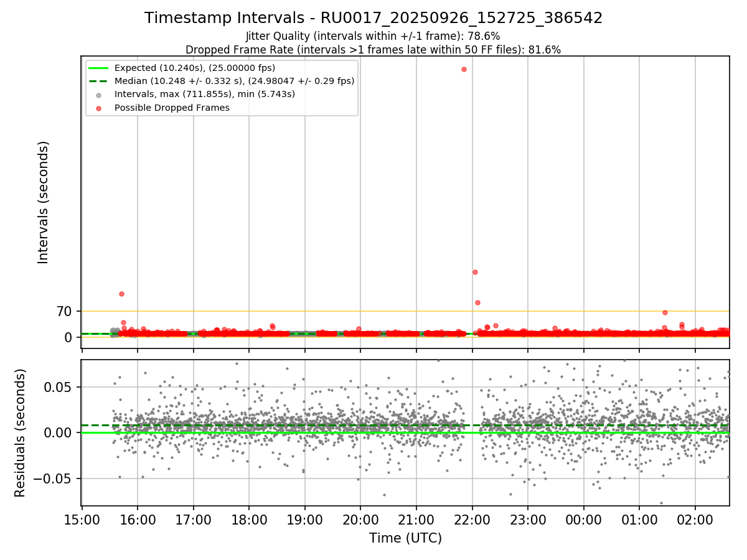
Task: Select the Jitter Quality 78.6% subtitle line
Action: 373,37
